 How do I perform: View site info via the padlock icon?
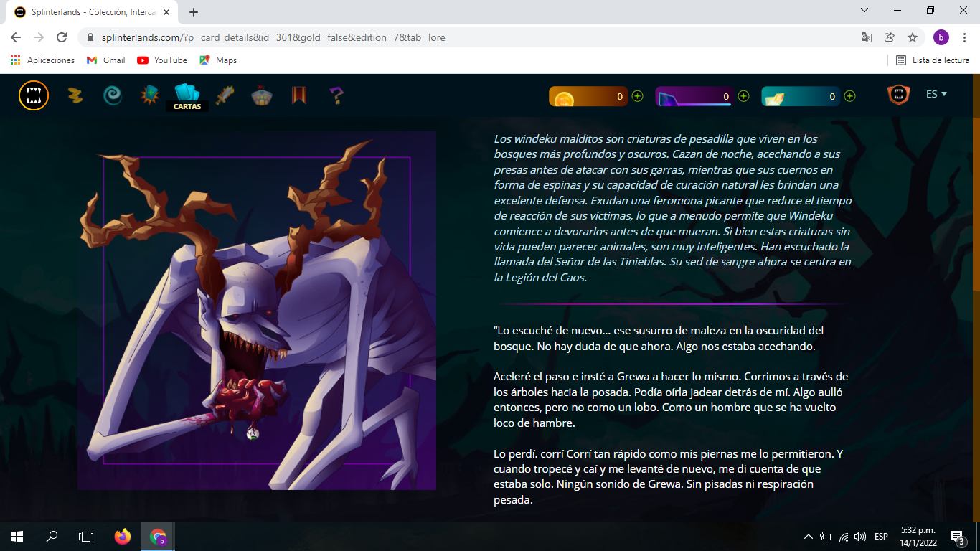(91, 37)
